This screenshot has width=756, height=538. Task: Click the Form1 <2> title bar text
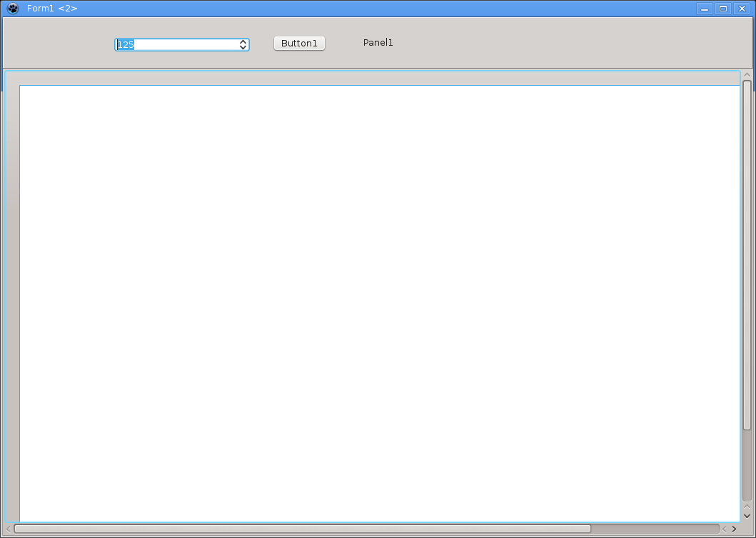52,9
